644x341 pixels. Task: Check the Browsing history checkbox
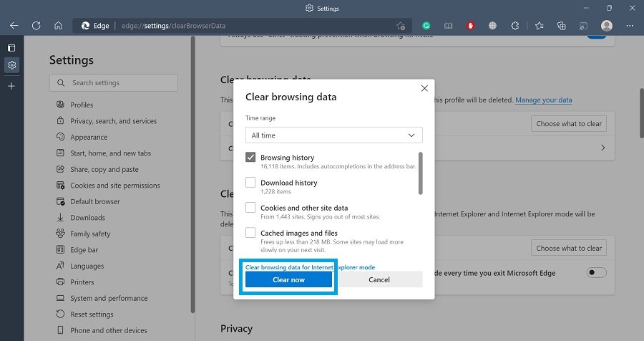250,157
